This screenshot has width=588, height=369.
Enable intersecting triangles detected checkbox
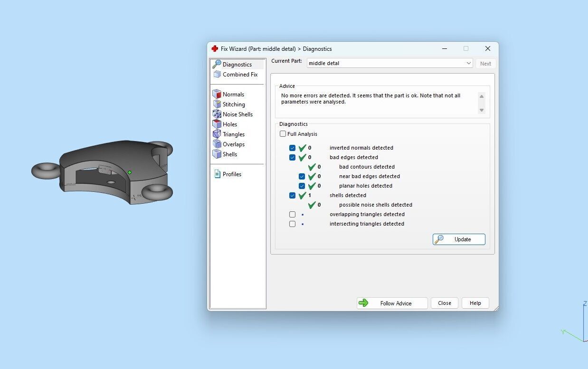click(x=292, y=224)
